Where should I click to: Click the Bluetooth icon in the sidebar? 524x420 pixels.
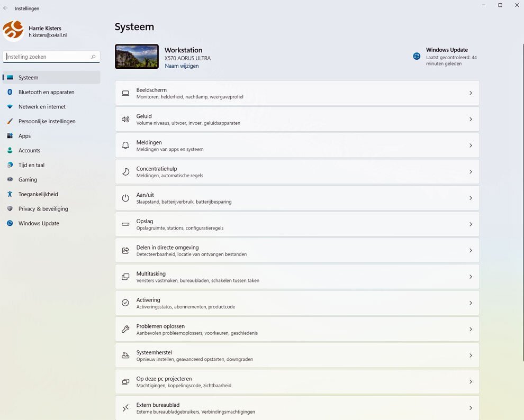click(10, 92)
